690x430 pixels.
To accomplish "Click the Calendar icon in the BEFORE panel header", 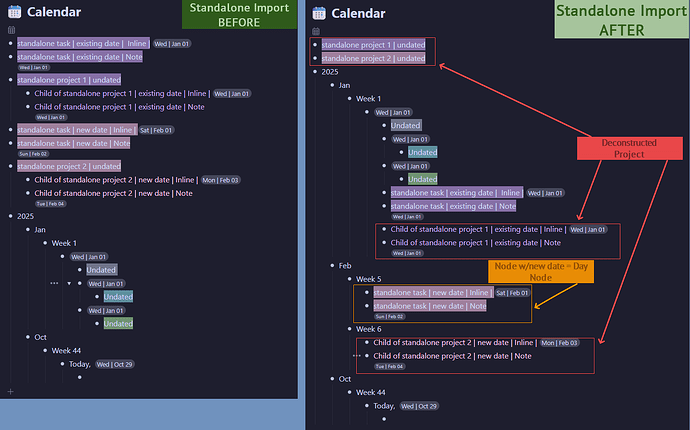I will [x=14, y=13].
